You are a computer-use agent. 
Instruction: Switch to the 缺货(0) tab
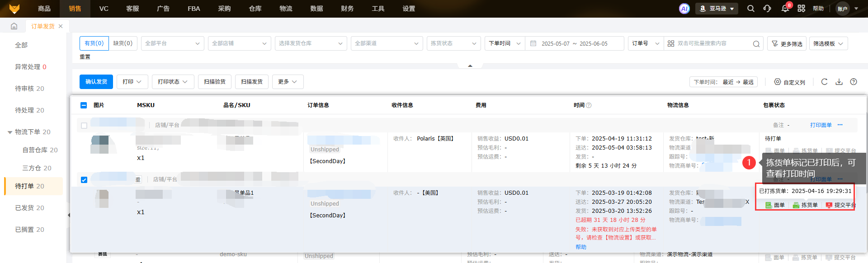123,43
